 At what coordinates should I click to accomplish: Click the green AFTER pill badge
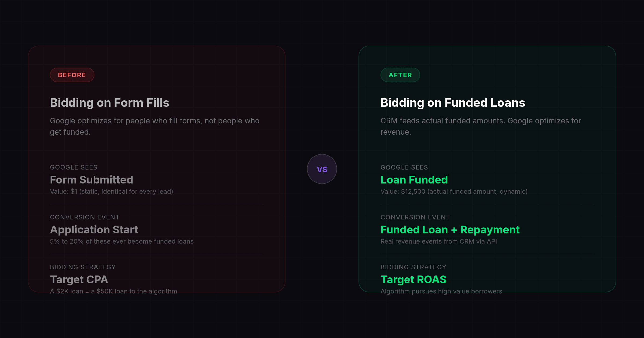[400, 75]
